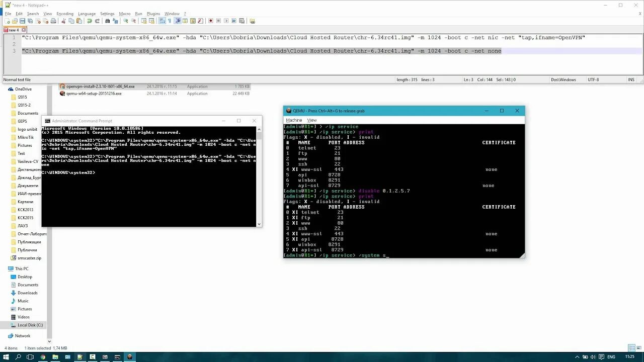Click Save recorded macro icon
Image resolution: width=644 pixels, height=362 pixels.
[242, 21]
